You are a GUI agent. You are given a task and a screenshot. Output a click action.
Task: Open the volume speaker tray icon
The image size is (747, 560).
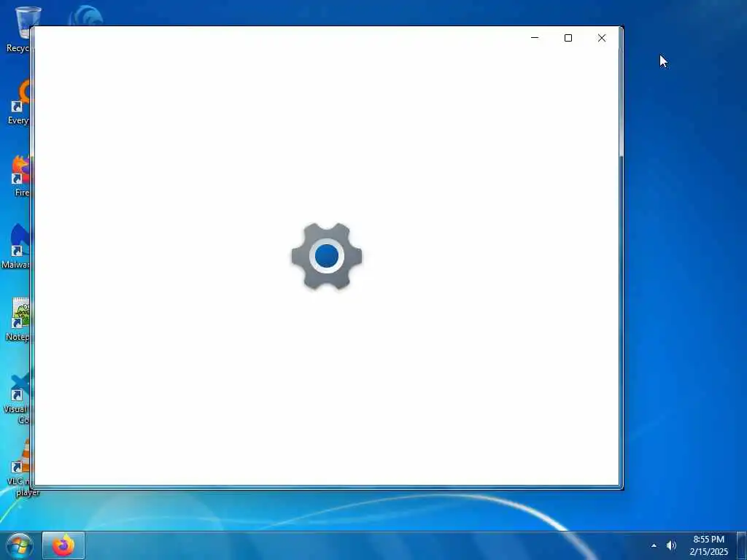[671, 545]
